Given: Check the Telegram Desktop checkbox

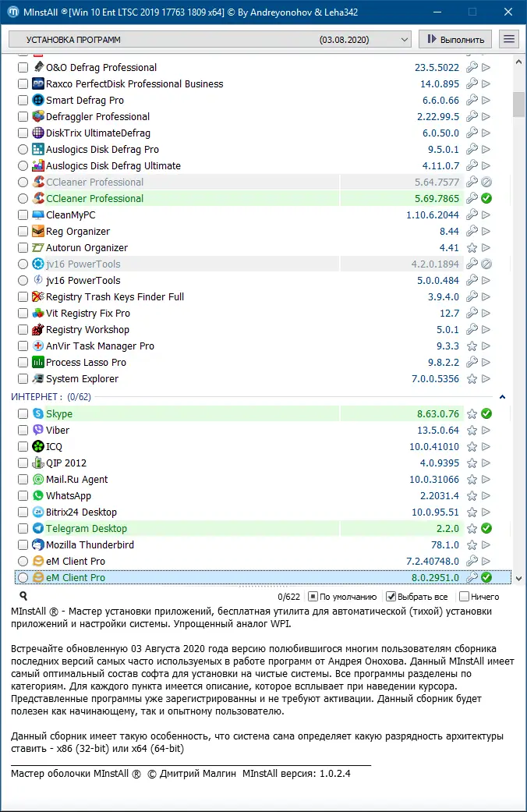Looking at the screenshot, I should (x=23, y=529).
